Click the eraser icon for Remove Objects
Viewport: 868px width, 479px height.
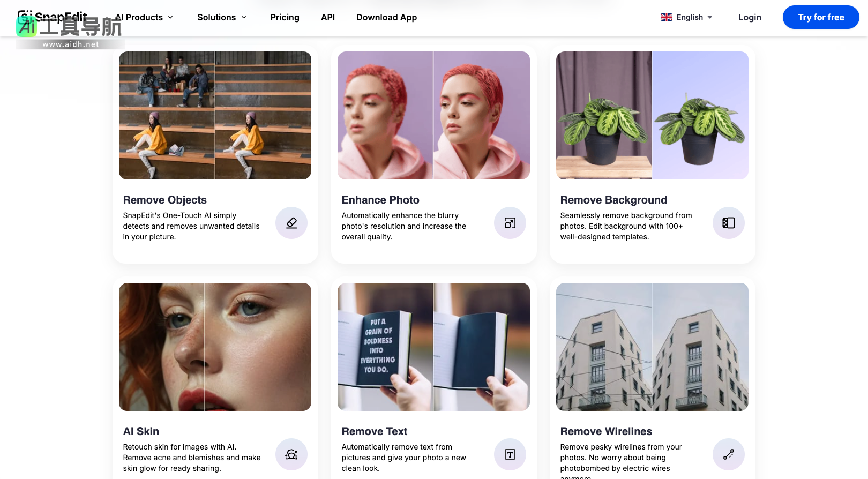coord(291,223)
